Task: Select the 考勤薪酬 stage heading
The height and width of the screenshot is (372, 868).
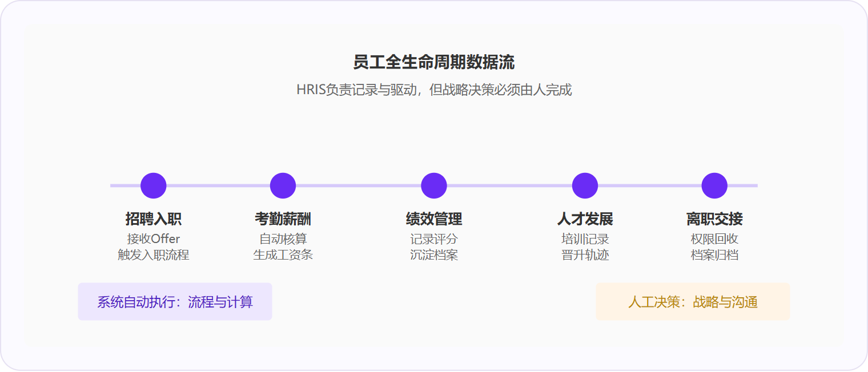Action: [x=283, y=219]
